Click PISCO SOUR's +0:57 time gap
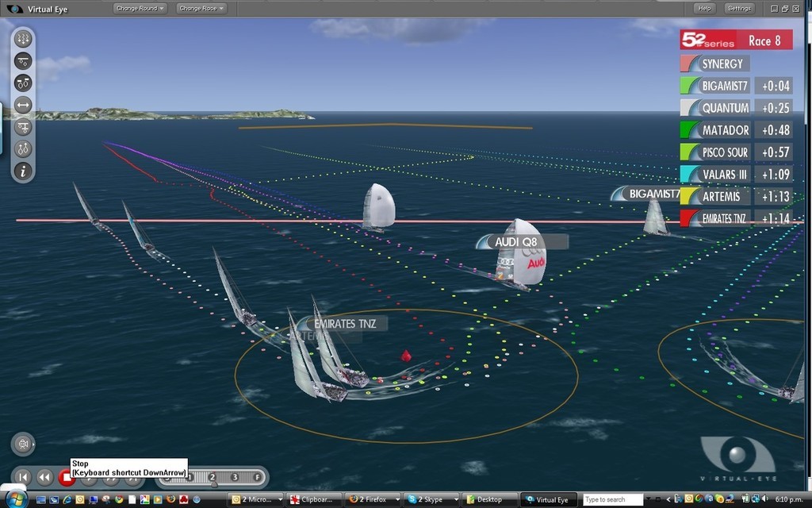The width and height of the screenshot is (812, 508). tap(774, 152)
